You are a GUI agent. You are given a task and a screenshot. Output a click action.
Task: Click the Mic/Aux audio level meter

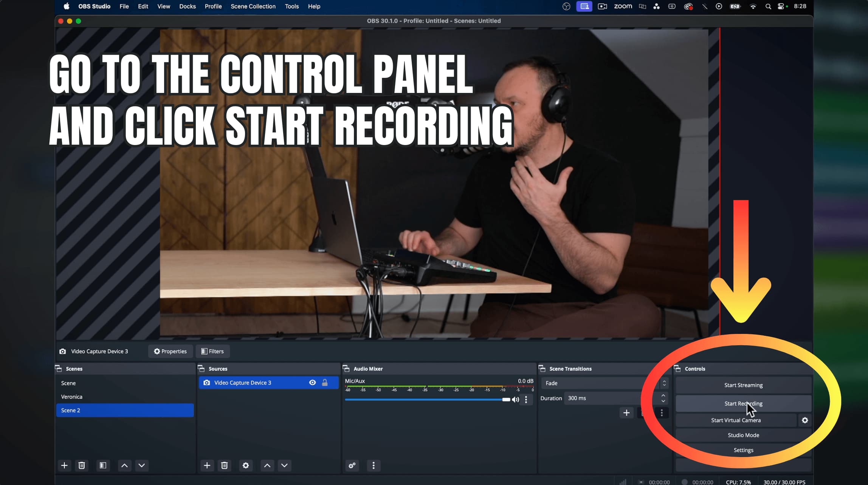click(439, 387)
